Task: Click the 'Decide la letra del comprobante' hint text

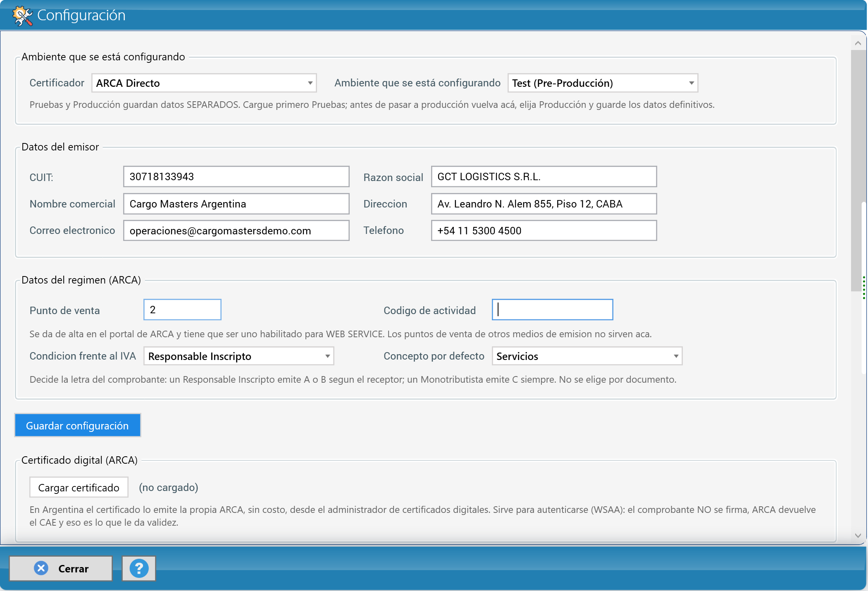Action: pyautogui.click(x=353, y=379)
